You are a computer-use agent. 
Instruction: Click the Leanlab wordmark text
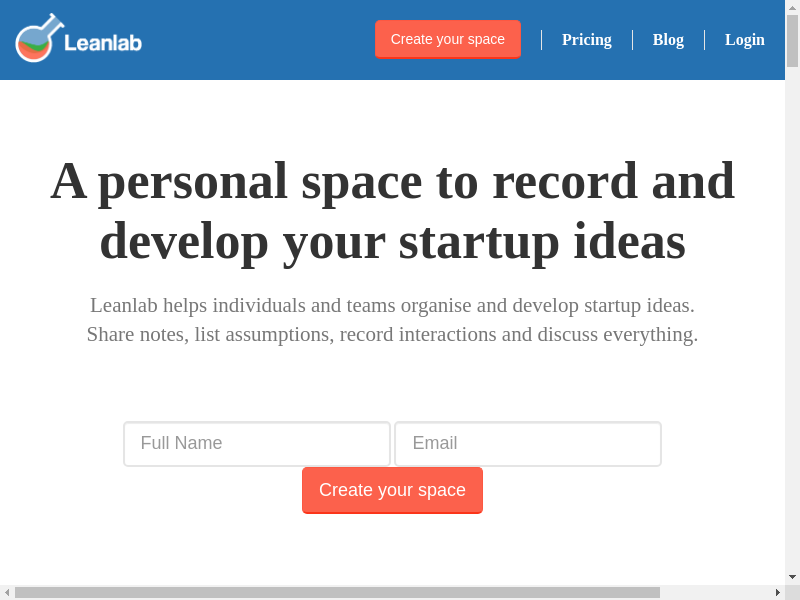pyautogui.click(x=103, y=42)
